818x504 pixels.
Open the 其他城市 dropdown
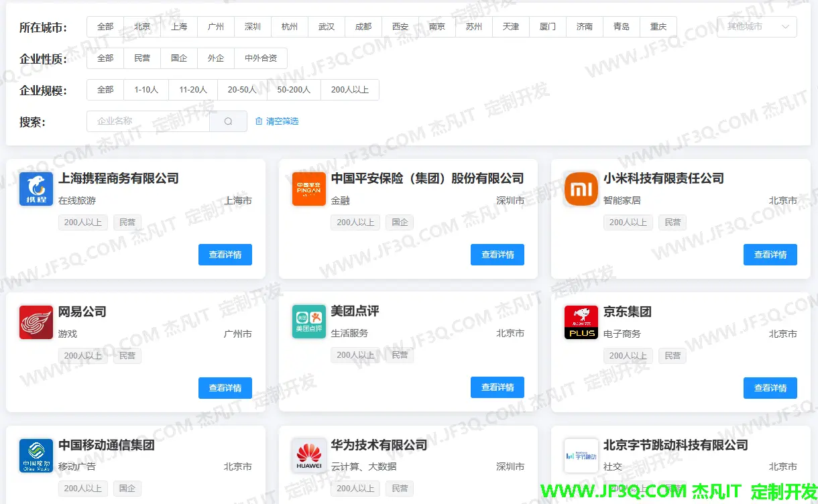click(x=757, y=27)
